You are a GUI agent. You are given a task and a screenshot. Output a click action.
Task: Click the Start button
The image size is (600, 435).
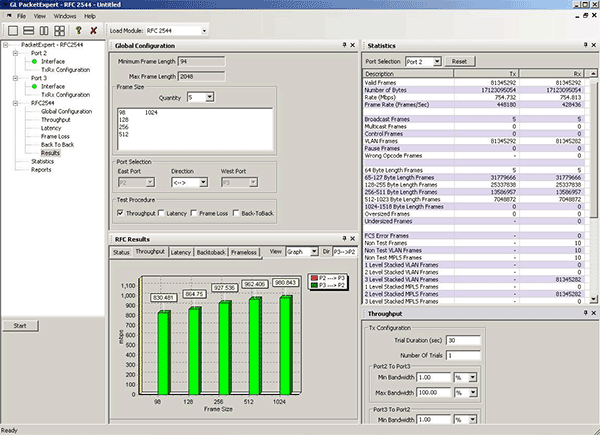click(20, 326)
